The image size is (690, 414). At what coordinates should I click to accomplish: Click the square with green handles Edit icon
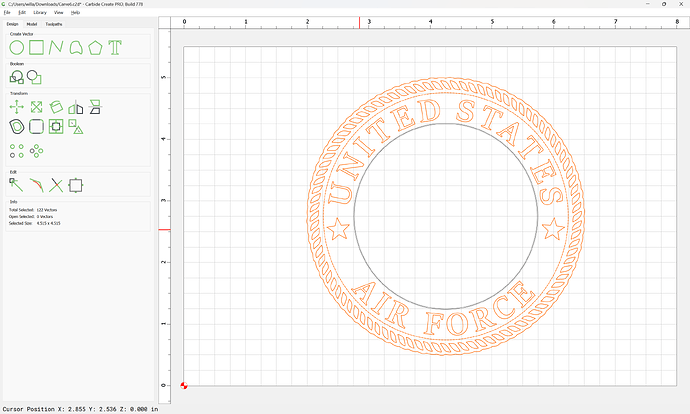click(x=76, y=185)
